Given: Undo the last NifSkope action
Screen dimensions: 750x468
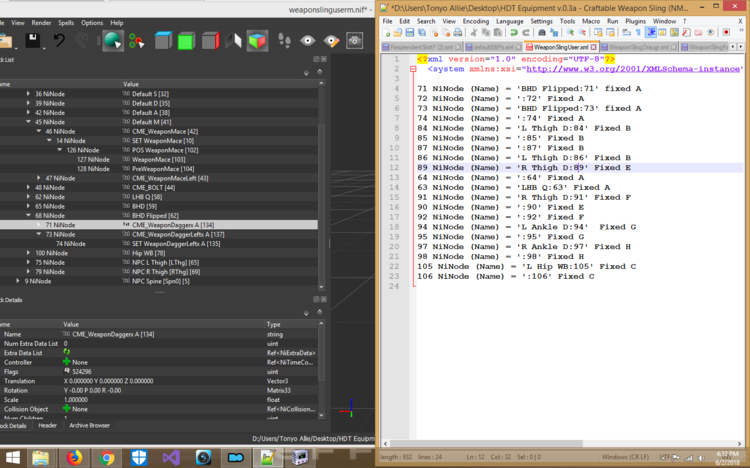Looking at the screenshot, I should click(x=59, y=41).
